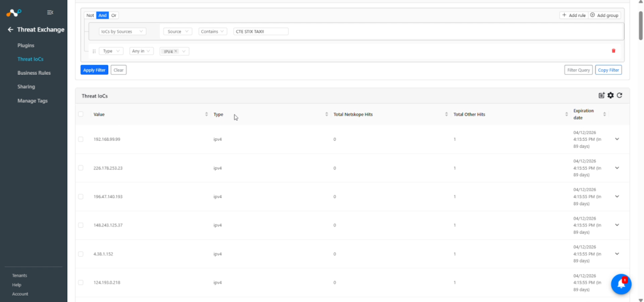Click Add group button
This screenshot has height=302, width=644.
604,15
